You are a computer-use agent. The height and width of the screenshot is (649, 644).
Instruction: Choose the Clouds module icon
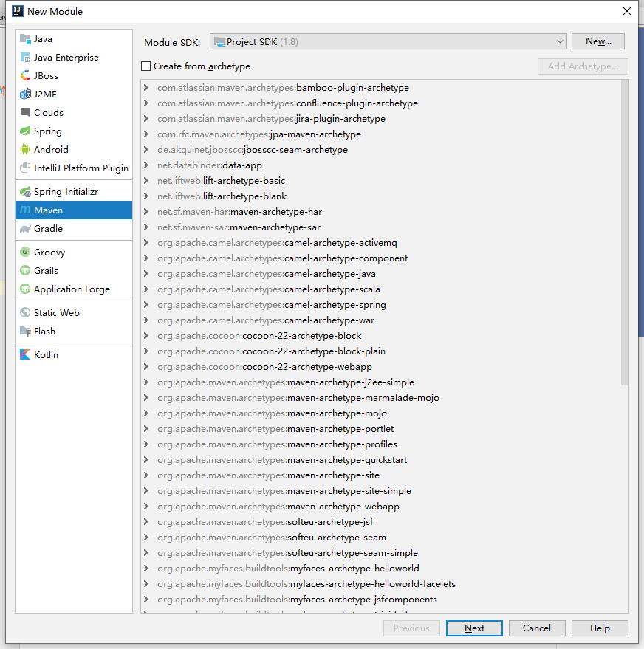point(26,113)
